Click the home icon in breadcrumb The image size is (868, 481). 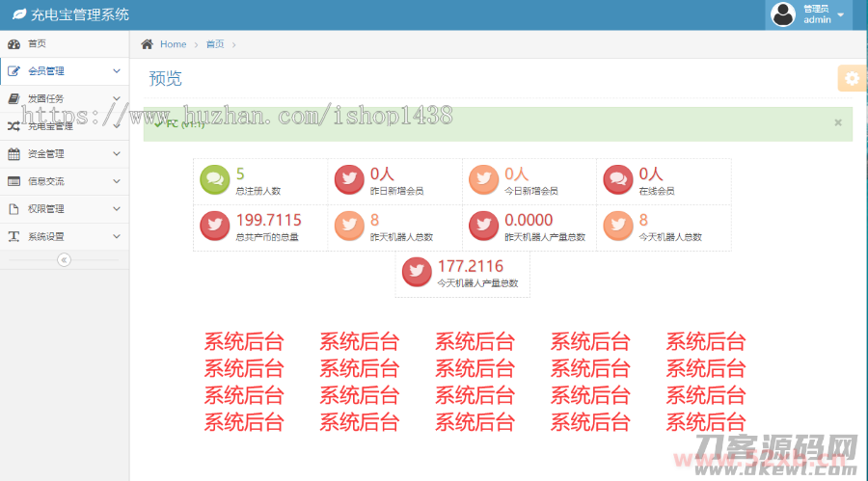pyautogui.click(x=147, y=44)
